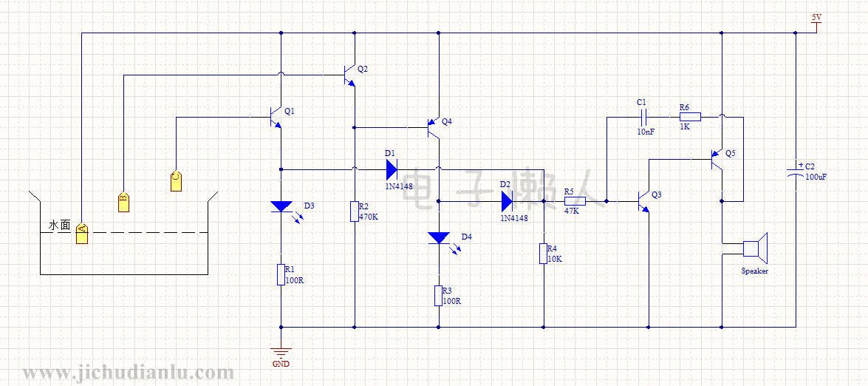
Task: Click the 1N4148 label under D2
Action: (514, 218)
